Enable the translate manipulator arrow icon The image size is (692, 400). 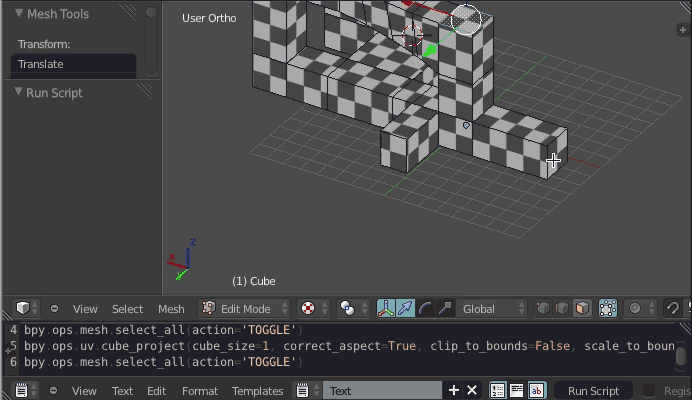pos(406,309)
